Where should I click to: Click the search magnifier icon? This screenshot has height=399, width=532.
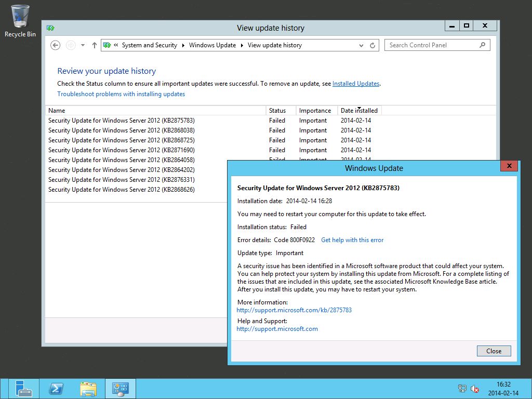[482, 45]
